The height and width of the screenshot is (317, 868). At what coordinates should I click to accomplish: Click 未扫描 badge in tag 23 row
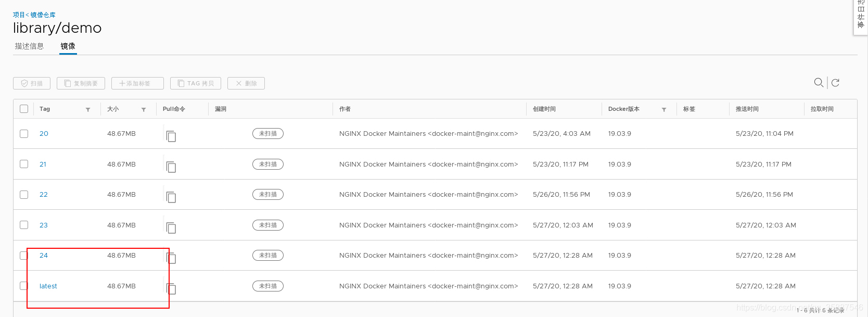click(x=268, y=225)
